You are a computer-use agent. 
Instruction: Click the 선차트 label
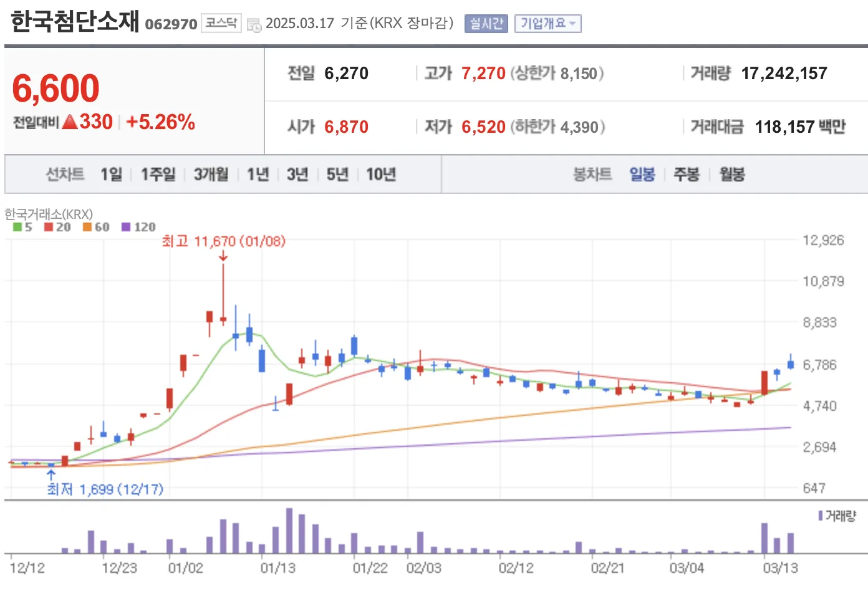(65, 175)
